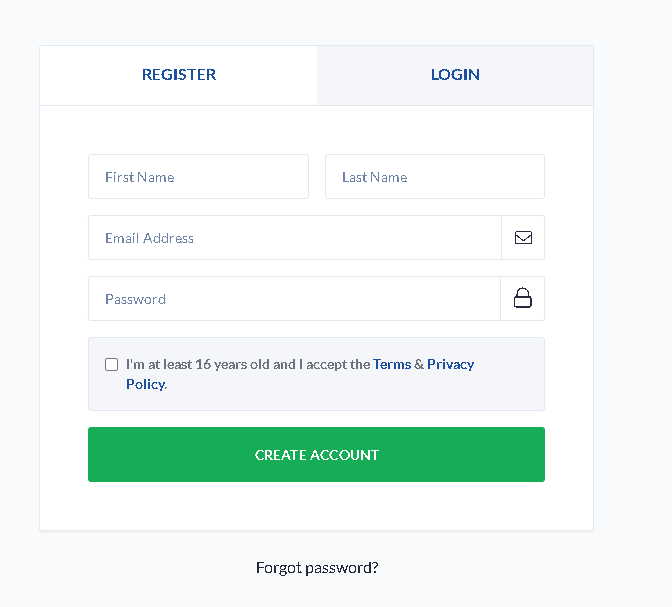Image resolution: width=672 pixels, height=607 pixels.
Task: Select the "First Name" placeholder text
Action: (x=140, y=178)
